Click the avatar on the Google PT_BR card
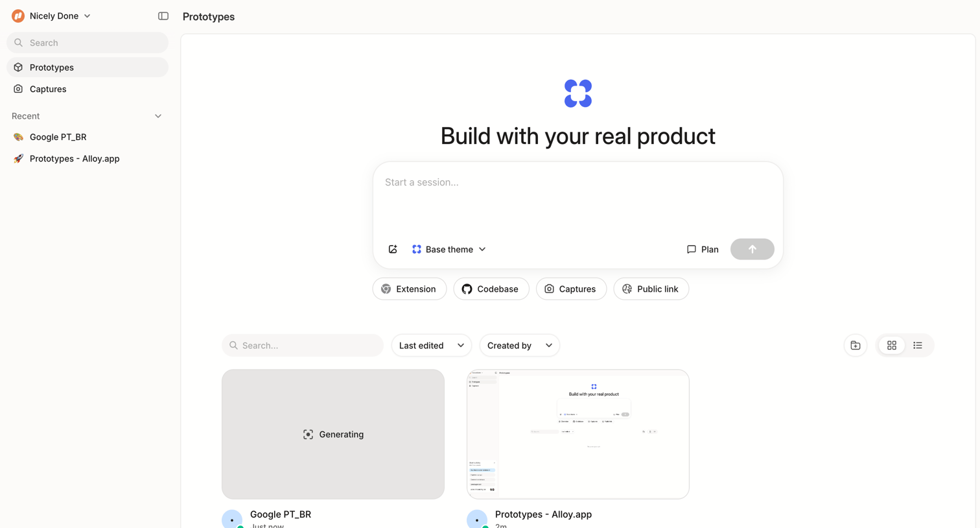This screenshot has width=980, height=528. tap(232, 519)
